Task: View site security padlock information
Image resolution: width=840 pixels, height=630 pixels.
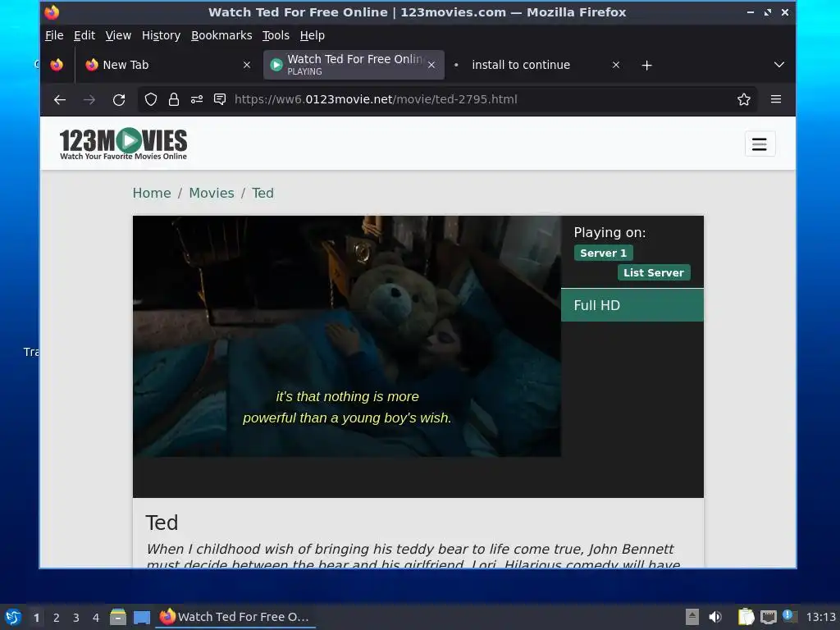Action: point(174,99)
